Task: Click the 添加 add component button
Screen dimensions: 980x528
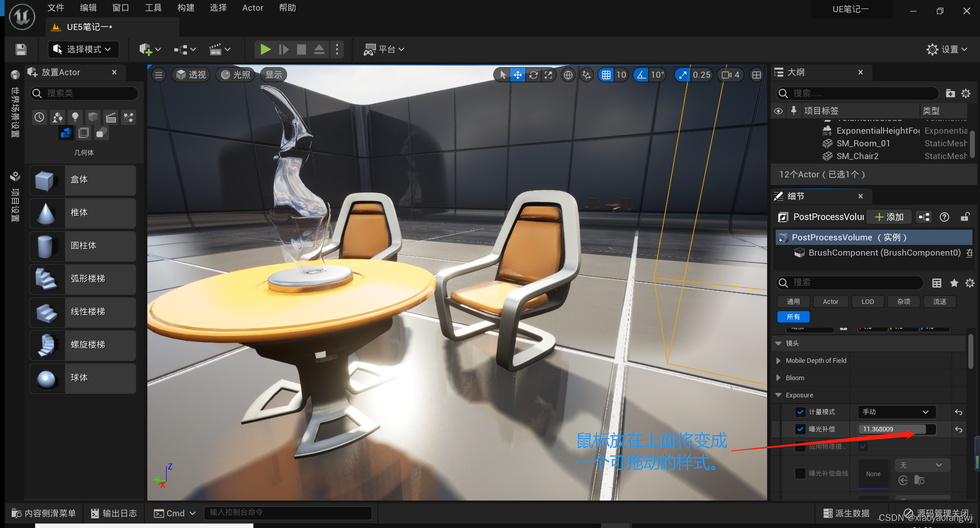Action: point(889,217)
